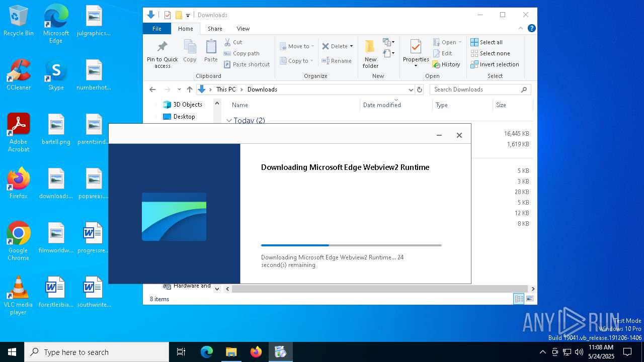Switch to the Home tab
This screenshot has height=362, width=644.
pyautogui.click(x=185, y=29)
